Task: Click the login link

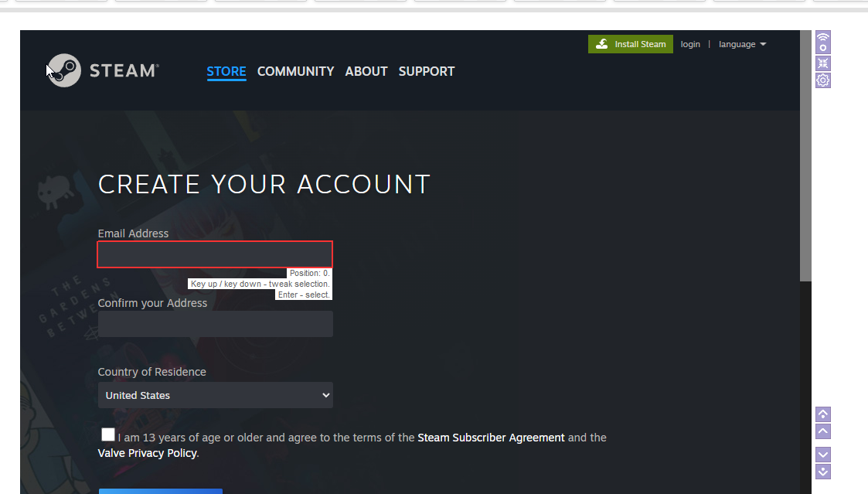Action: (x=690, y=44)
